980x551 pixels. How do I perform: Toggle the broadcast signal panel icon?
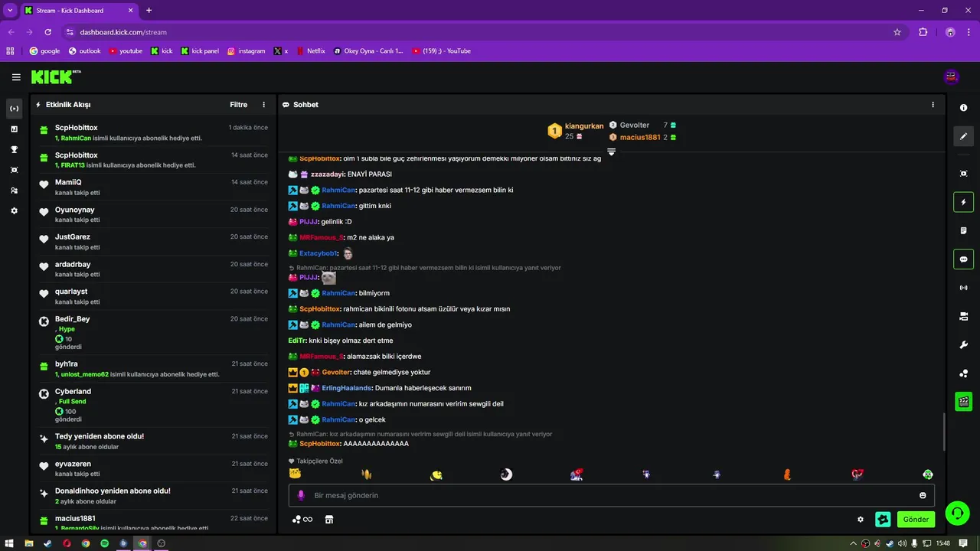pos(964,288)
